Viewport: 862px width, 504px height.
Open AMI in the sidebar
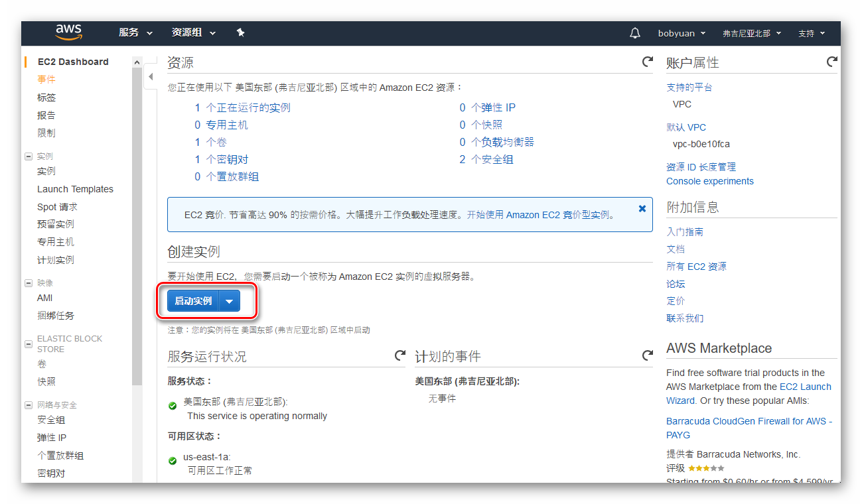[x=44, y=298]
